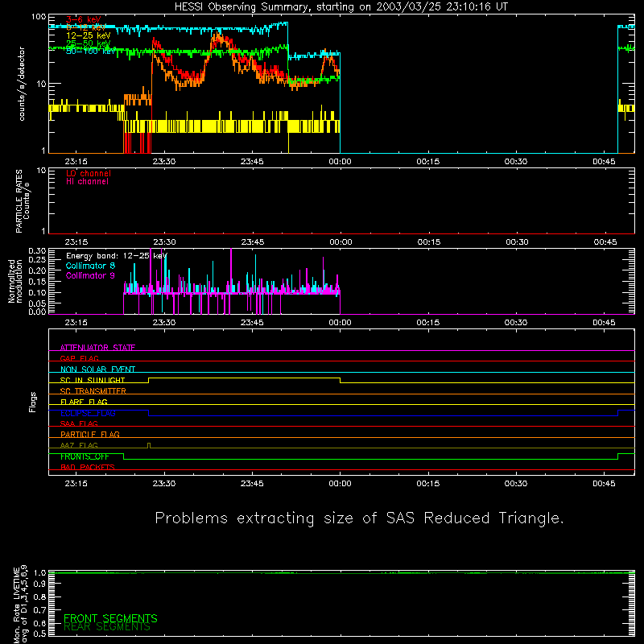Select the 25-50 keV legend label

click(x=89, y=43)
